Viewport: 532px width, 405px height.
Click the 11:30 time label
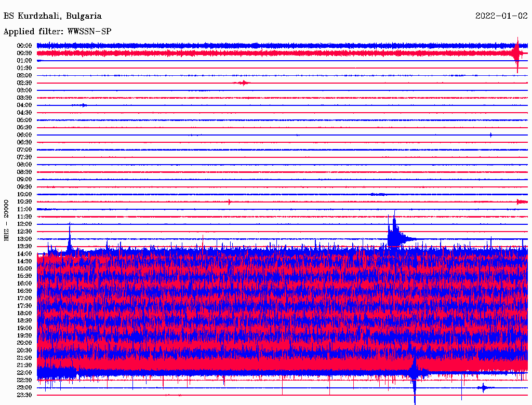[24, 217]
